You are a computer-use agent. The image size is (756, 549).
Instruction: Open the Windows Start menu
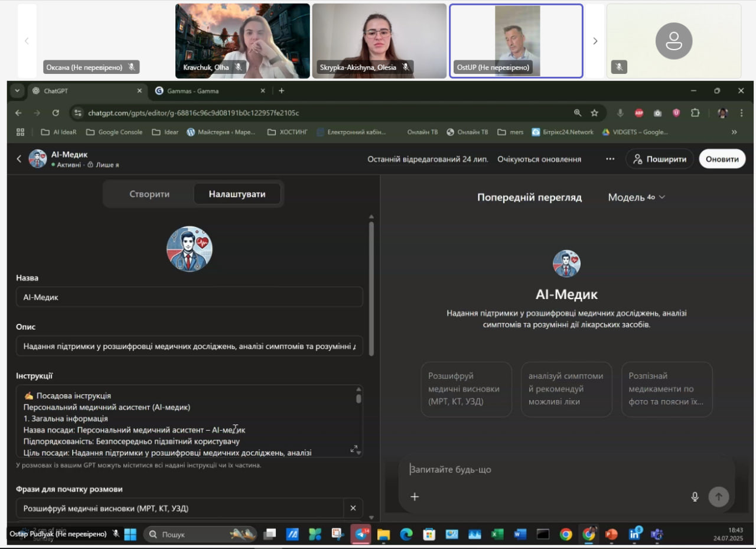130,534
